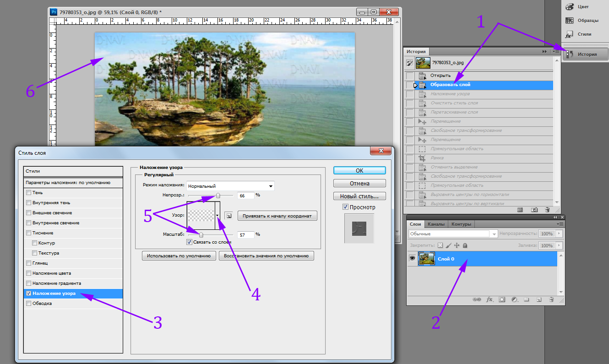Switch to the Контуры tab

(x=462, y=224)
